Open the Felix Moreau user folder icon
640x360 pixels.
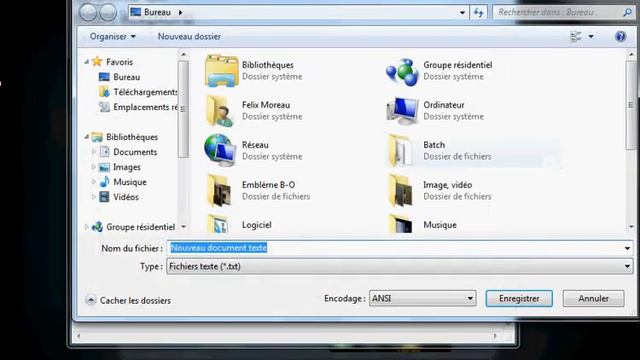220,111
